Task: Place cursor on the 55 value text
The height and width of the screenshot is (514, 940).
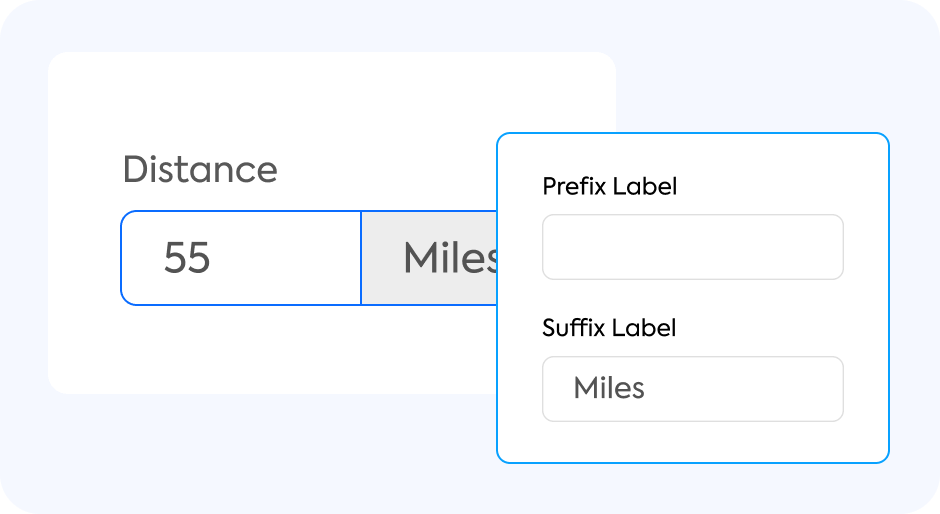Action: click(187, 258)
